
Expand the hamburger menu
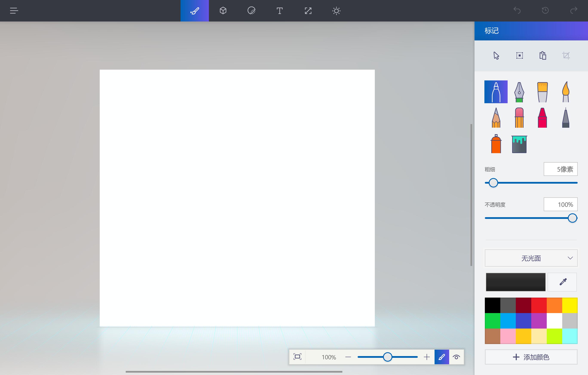coord(14,11)
